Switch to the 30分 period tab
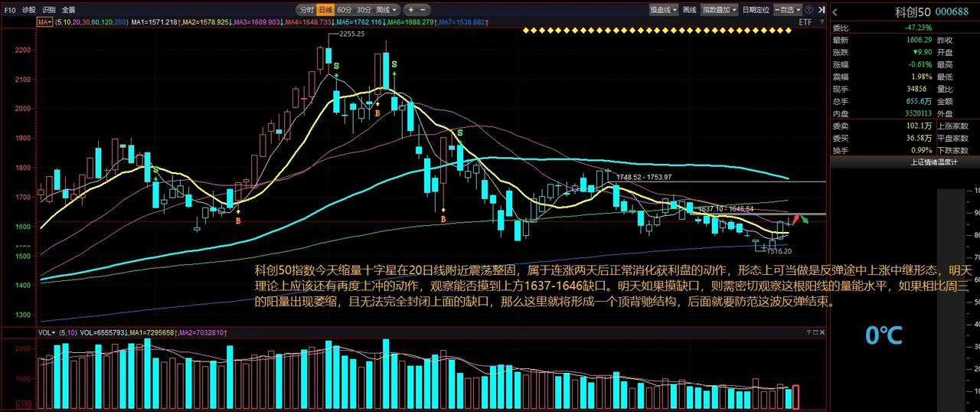Image resolution: width=980 pixels, height=412 pixels. coord(364,10)
